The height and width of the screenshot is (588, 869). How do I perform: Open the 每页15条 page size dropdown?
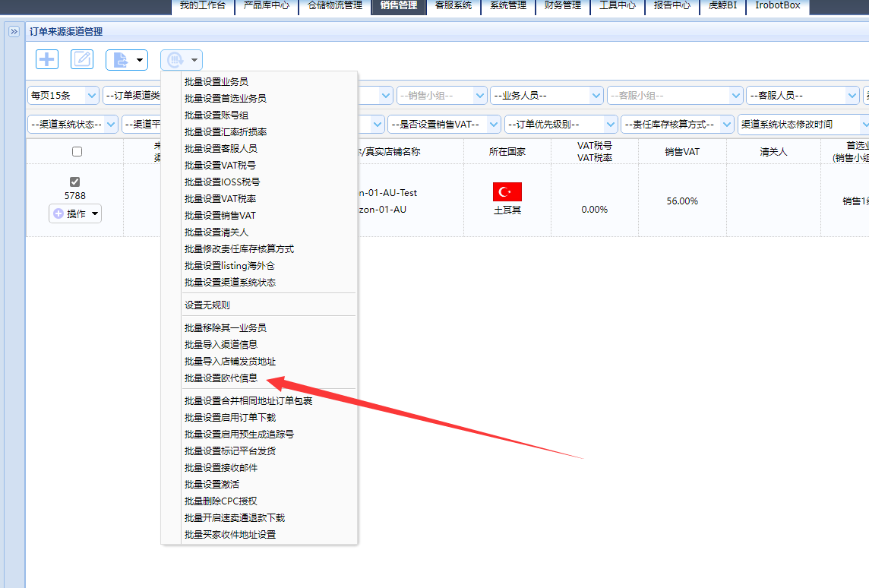click(63, 95)
